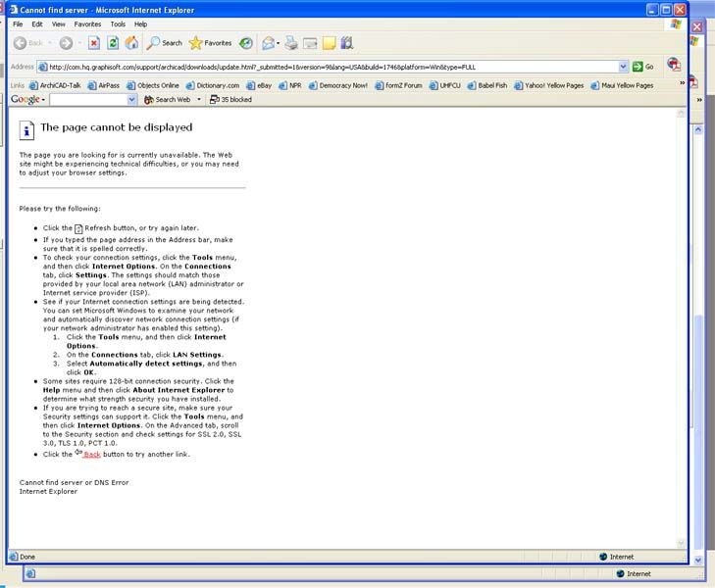The height and width of the screenshot is (588, 715).
Task: Open the Objects Online bookmark
Action: 153,85
